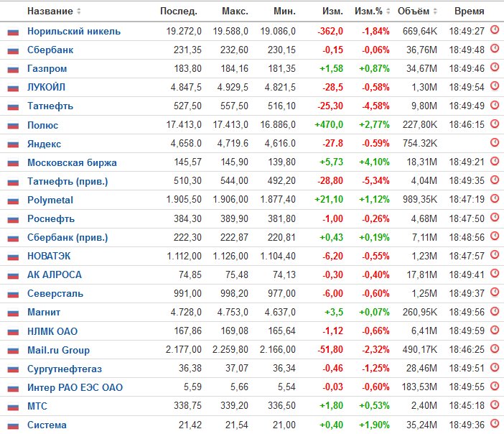Open the Polymetal stock link
504x434 pixels.
50,200
